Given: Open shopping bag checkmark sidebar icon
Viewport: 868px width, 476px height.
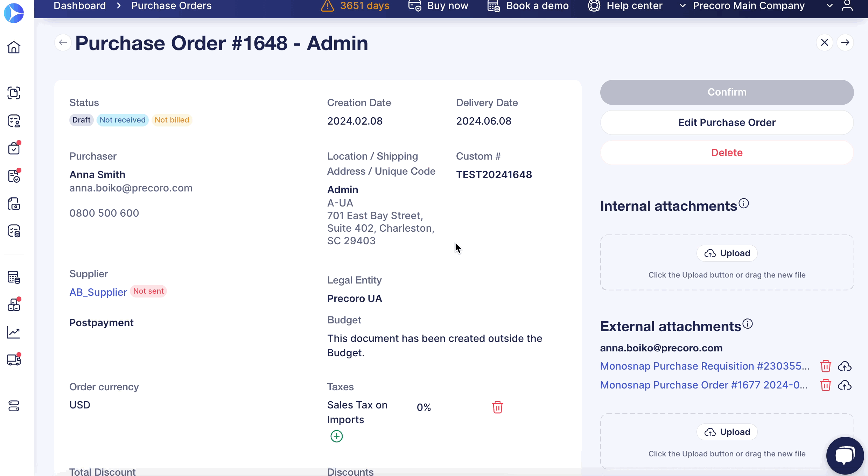Looking at the screenshot, I should [14, 148].
